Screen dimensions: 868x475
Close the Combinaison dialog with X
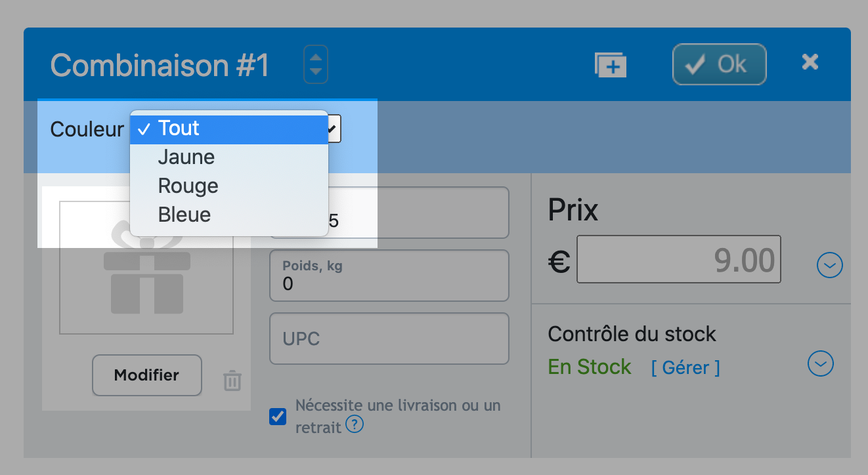pyautogui.click(x=810, y=62)
